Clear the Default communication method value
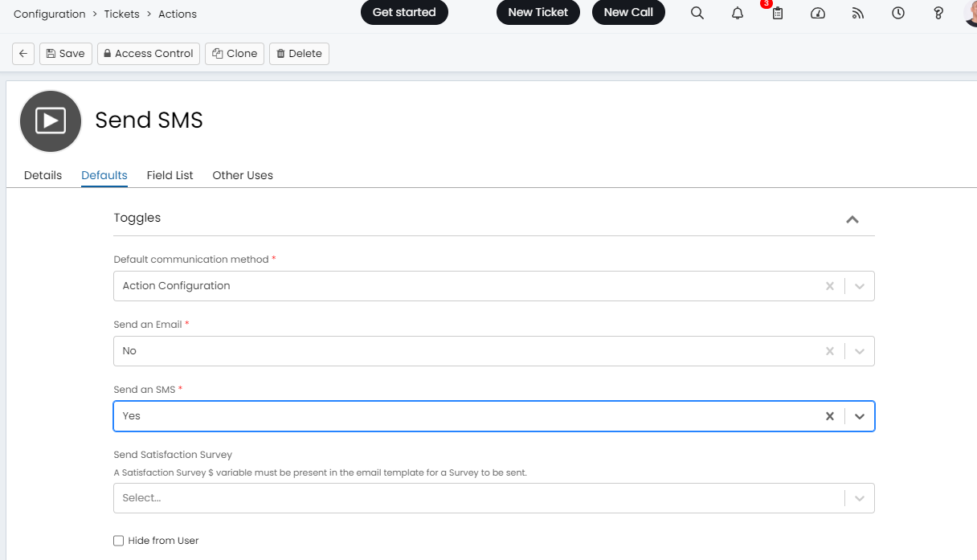Viewport: 977px width, 560px height. 830,286
